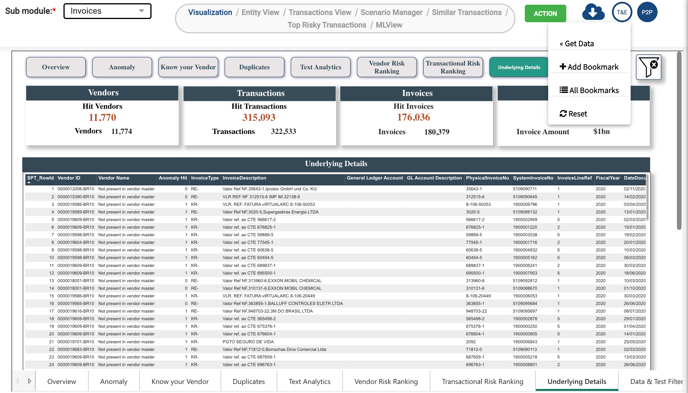688x393 pixels.
Task: Go to Top Risky Transactions view
Action: [x=327, y=25]
